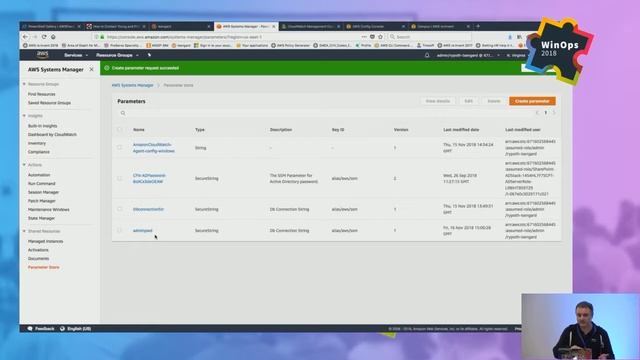Open the adminpwd parameter link
This screenshot has width=640, height=360.
point(142,231)
